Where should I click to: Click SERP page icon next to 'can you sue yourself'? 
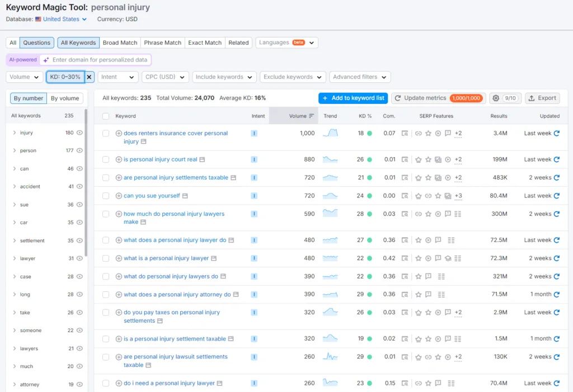tap(185, 196)
